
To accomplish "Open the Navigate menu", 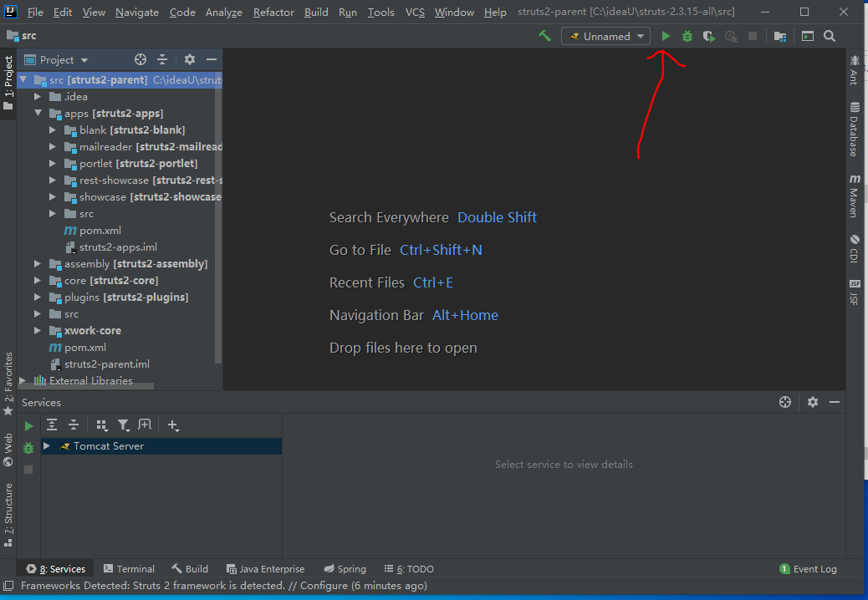I will click(x=137, y=13).
